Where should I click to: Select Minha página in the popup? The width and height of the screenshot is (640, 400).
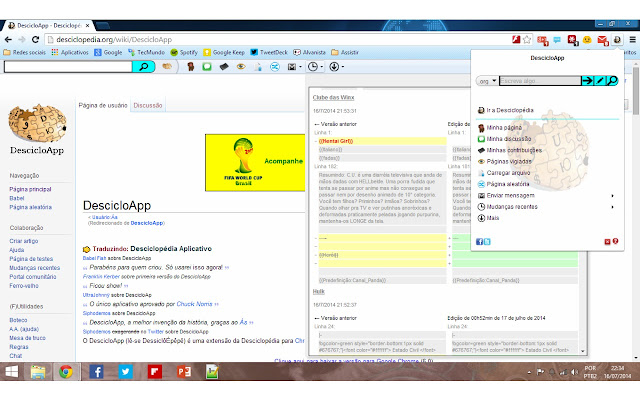[500, 127]
